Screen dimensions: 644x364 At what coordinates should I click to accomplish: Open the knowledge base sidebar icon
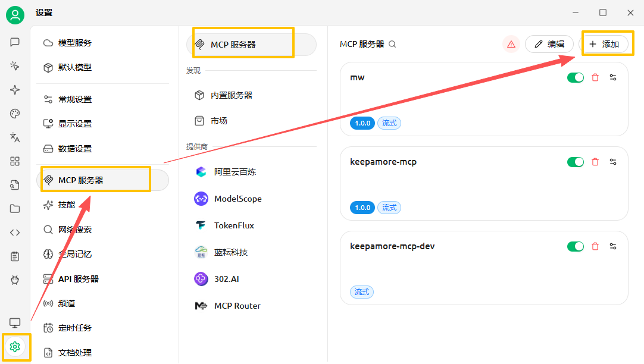pyautogui.click(x=15, y=185)
